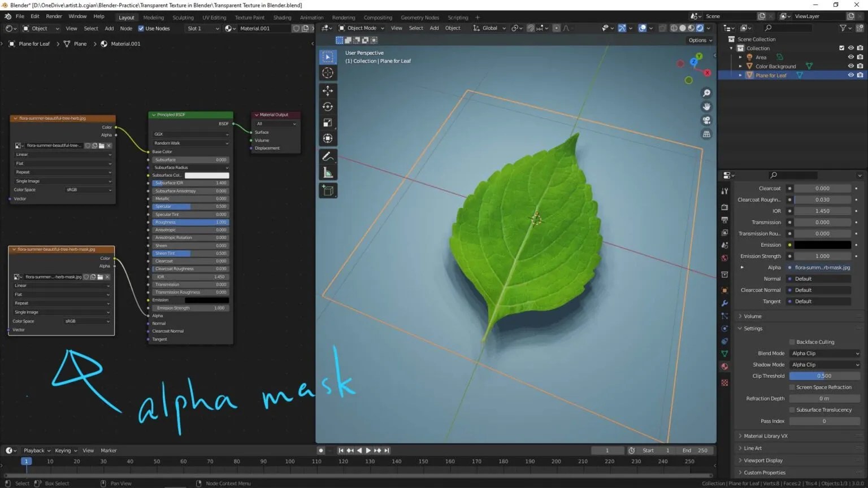Click the Clip Threshold slider
The width and height of the screenshot is (868, 488).
(x=824, y=376)
